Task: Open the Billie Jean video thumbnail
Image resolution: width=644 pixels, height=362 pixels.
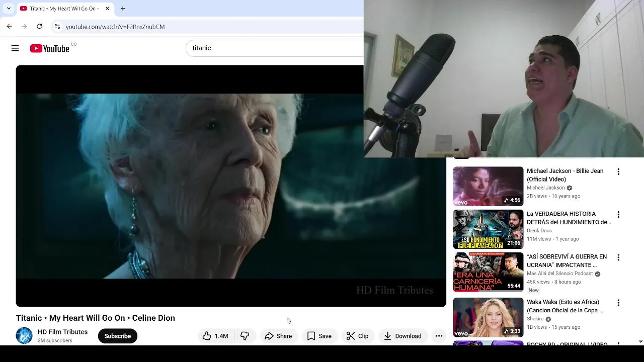Action: 488,186
